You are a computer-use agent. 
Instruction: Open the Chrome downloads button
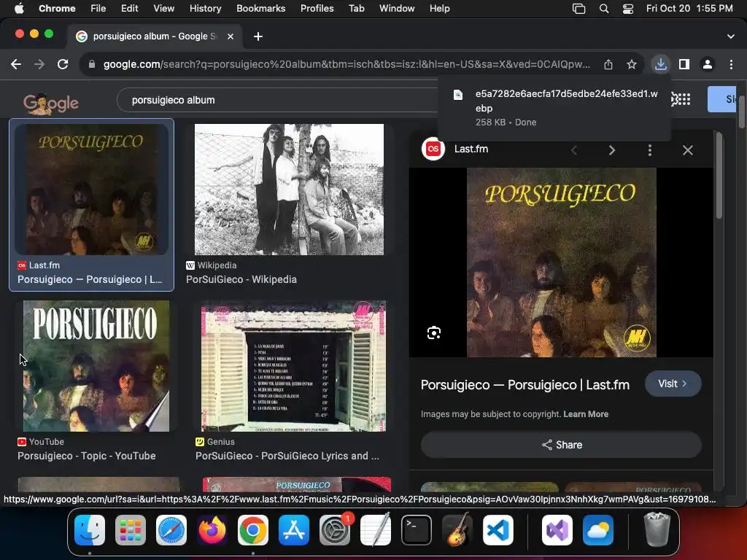tap(661, 64)
